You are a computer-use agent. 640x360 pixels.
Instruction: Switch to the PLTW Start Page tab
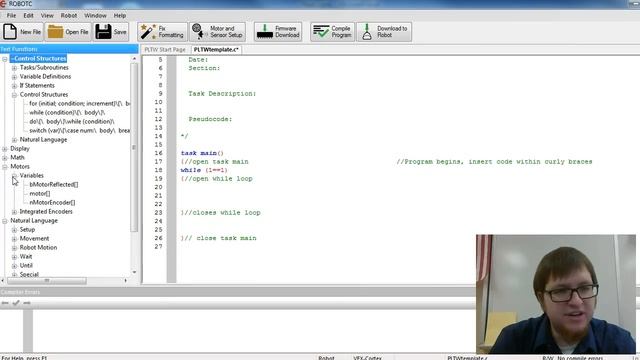[165, 49]
